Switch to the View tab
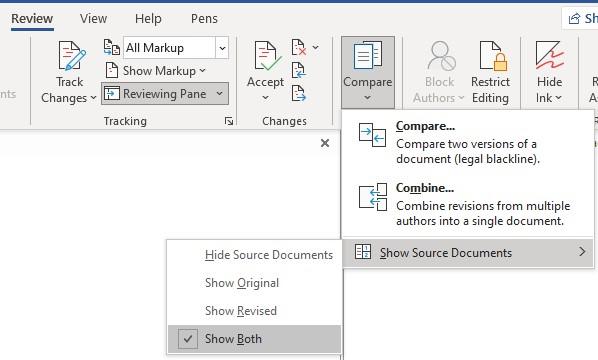The height and width of the screenshot is (360, 598). coord(93,19)
